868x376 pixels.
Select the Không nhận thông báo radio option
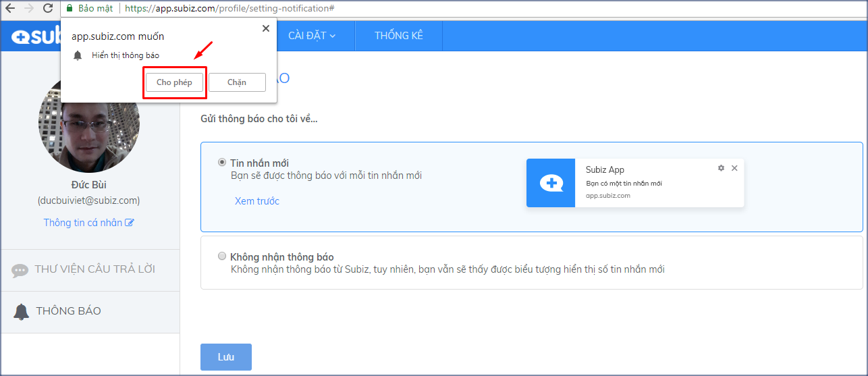(x=222, y=257)
